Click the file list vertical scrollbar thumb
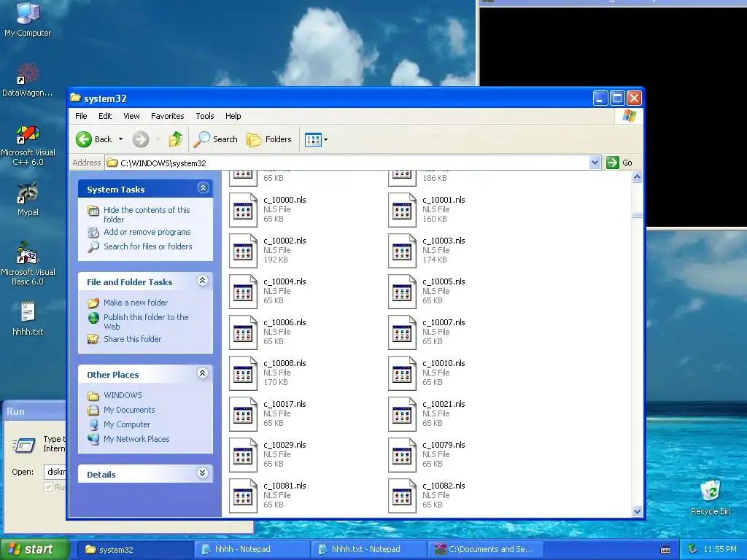The height and width of the screenshot is (560, 747). pos(637,215)
